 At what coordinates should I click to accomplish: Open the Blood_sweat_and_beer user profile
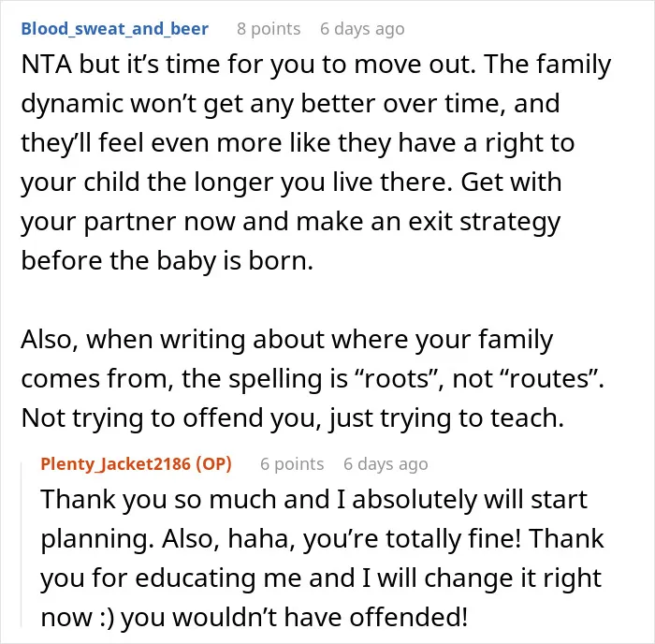coord(115,29)
